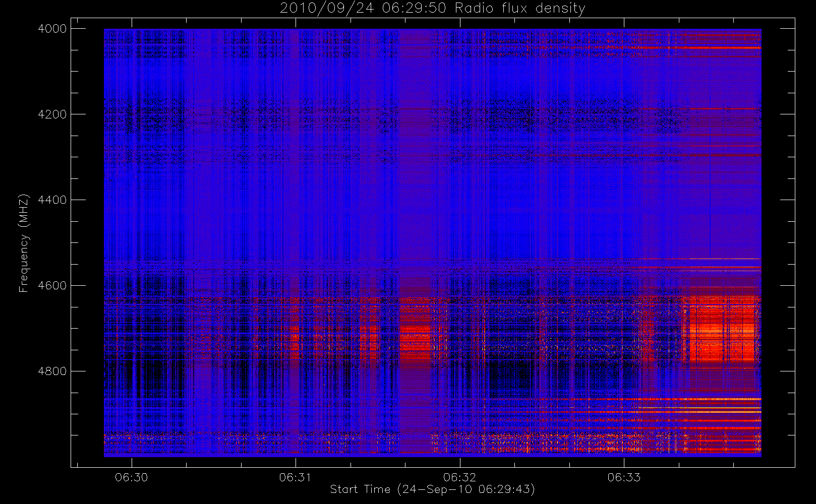Select the 4800 frequency axis label
This screenshot has width=816, height=504.
(52, 371)
